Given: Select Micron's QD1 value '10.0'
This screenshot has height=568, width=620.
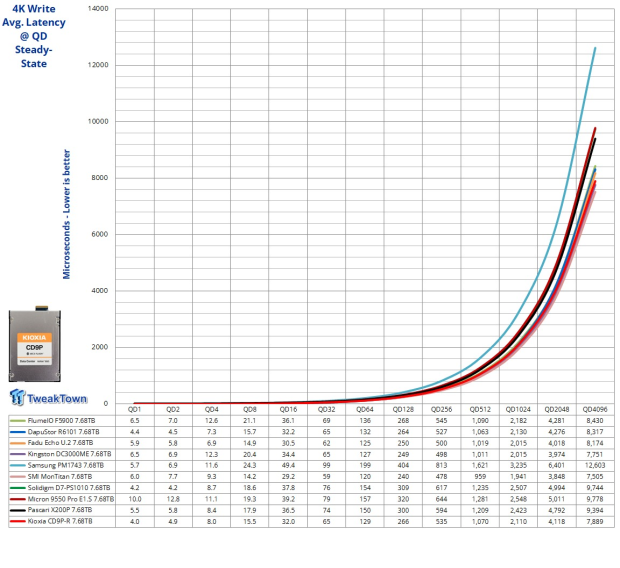Looking at the screenshot, I should tap(135, 499).
